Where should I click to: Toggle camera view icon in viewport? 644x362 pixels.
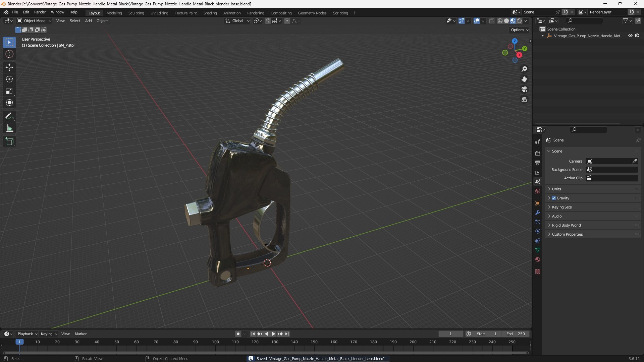coord(524,89)
